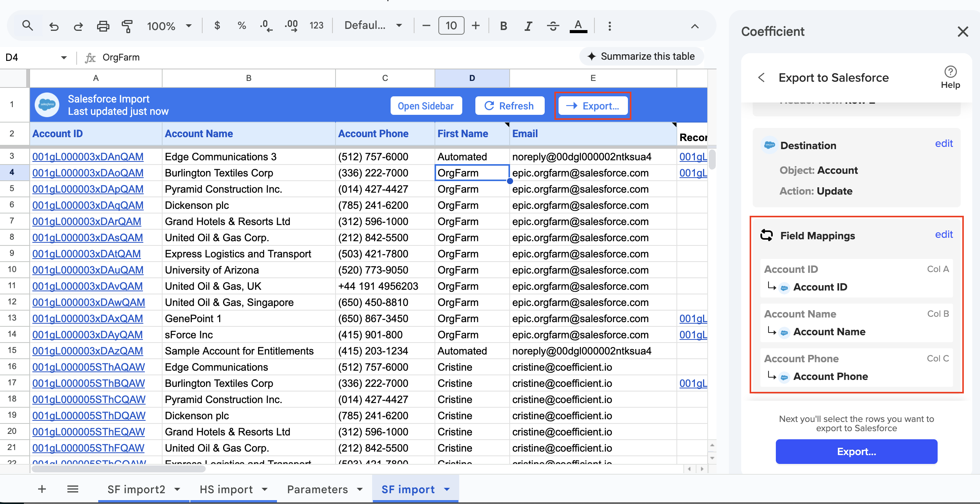Decrease decimal places
Image resolution: width=980 pixels, height=504 pixels.
point(266,26)
